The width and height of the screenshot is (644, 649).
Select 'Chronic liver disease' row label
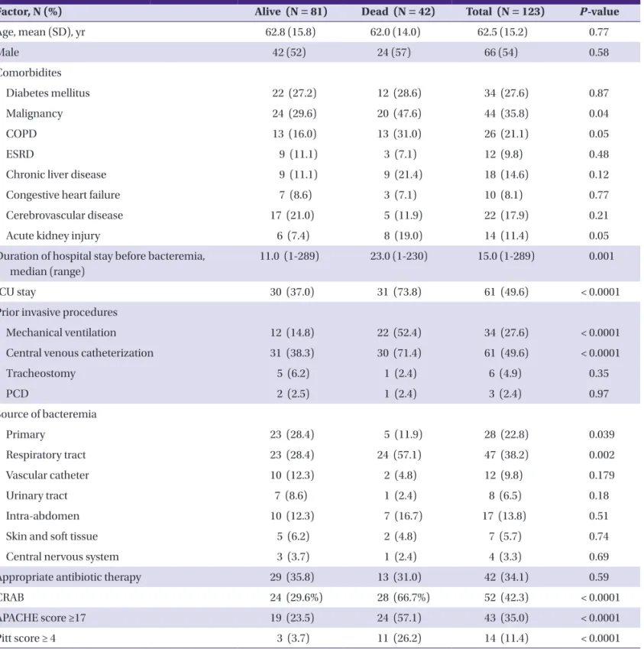coord(56,174)
